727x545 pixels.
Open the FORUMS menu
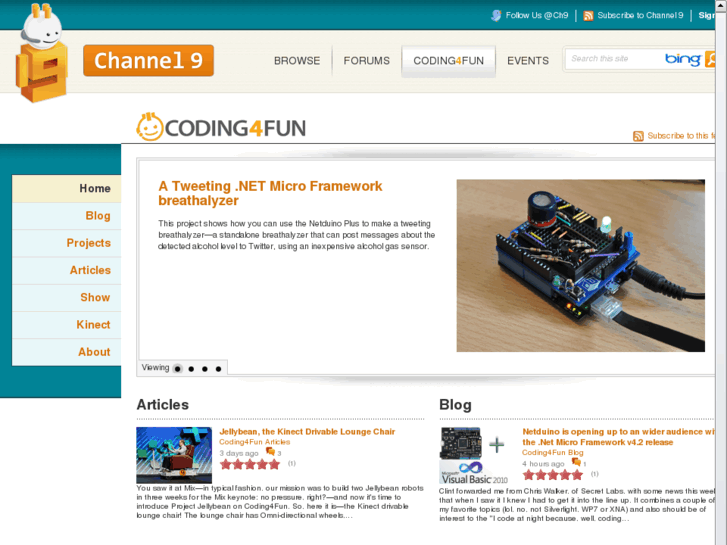[x=366, y=61]
